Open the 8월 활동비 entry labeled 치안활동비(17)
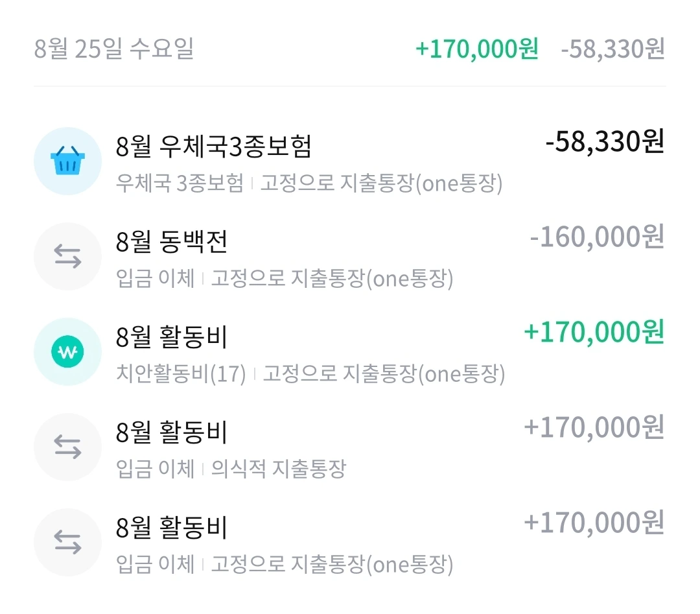The height and width of the screenshot is (614, 700). click(172, 337)
